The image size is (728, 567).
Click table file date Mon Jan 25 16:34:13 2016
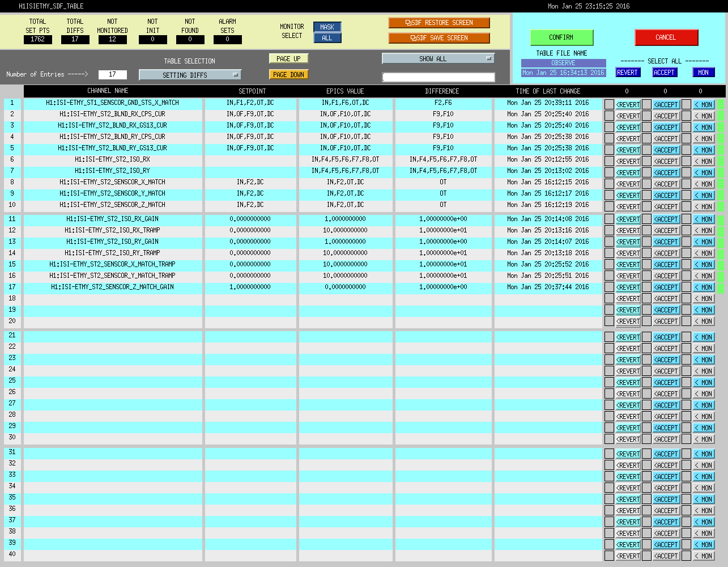tap(563, 73)
